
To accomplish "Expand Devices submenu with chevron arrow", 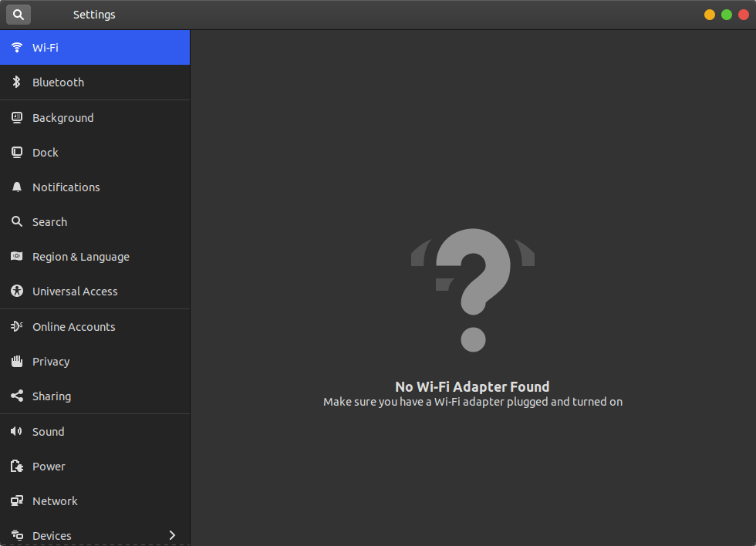I will 172,535.
